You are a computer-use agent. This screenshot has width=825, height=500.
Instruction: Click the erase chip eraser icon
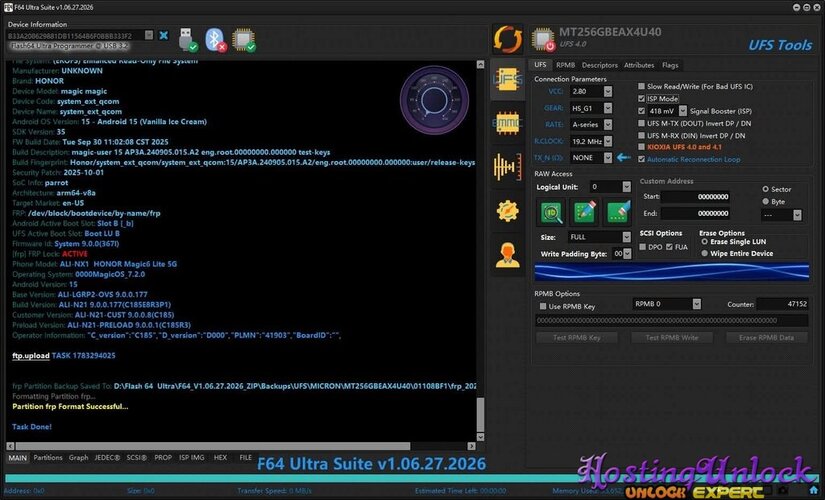pyautogui.click(x=617, y=212)
